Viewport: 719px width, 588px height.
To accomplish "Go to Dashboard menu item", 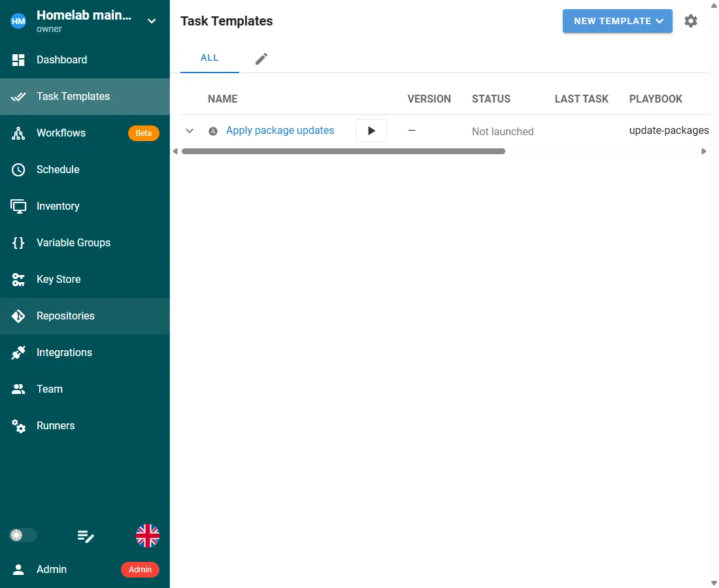I will pos(85,60).
